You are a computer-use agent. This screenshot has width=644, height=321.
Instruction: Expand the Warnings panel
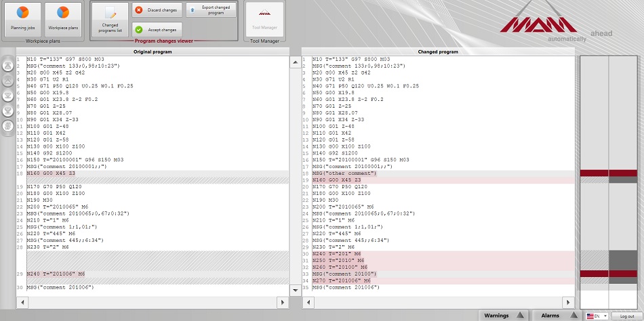click(x=503, y=316)
